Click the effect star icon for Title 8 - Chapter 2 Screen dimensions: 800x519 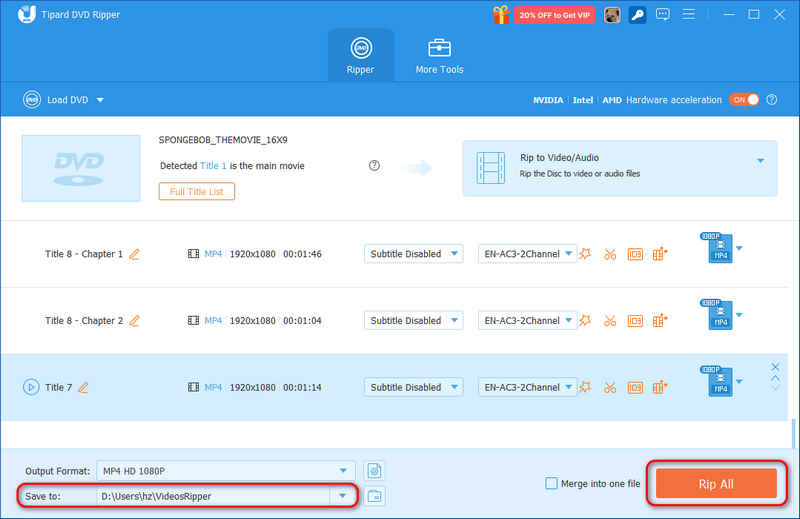(x=585, y=320)
